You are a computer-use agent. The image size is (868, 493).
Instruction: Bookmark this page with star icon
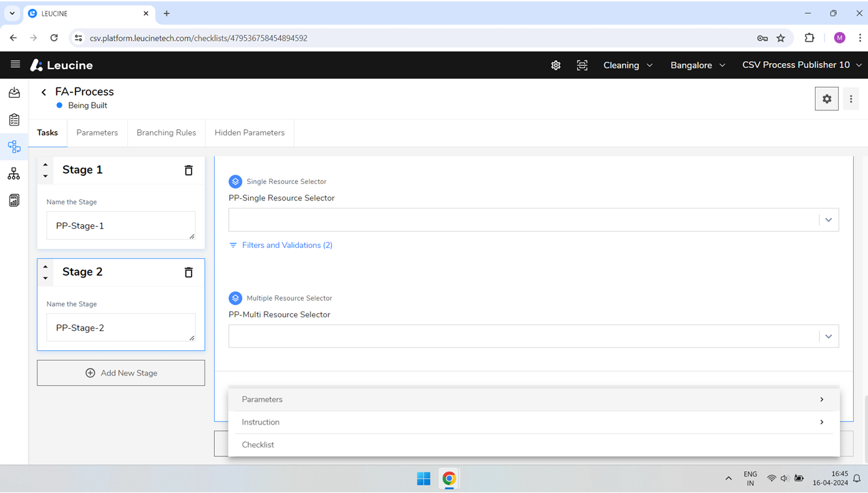tap(781, 38)
